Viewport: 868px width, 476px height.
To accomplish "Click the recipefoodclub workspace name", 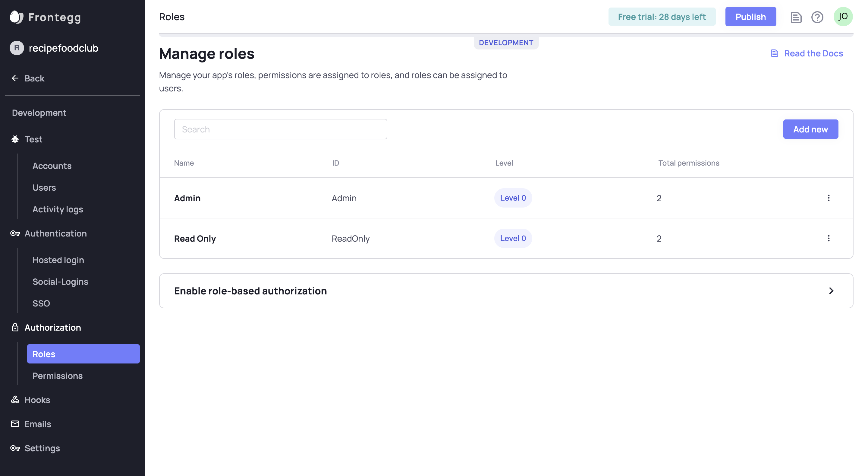I will (x=64, y=48).
